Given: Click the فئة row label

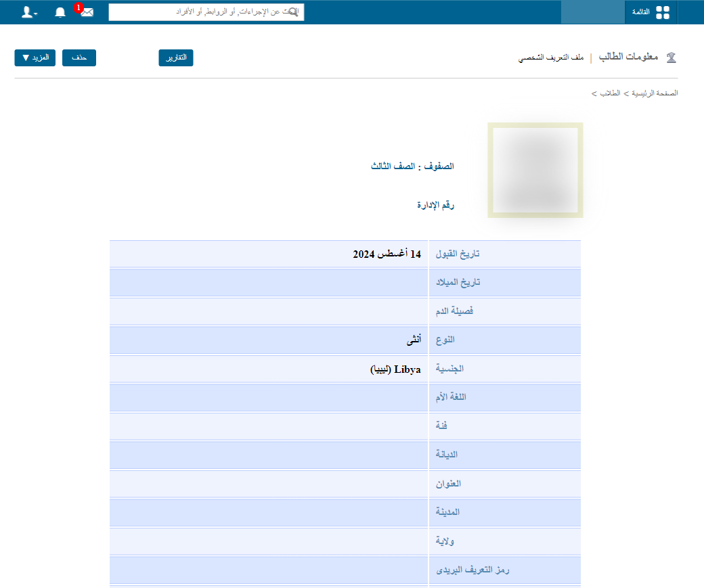Looking at the screenshot, I should point(441,425).
